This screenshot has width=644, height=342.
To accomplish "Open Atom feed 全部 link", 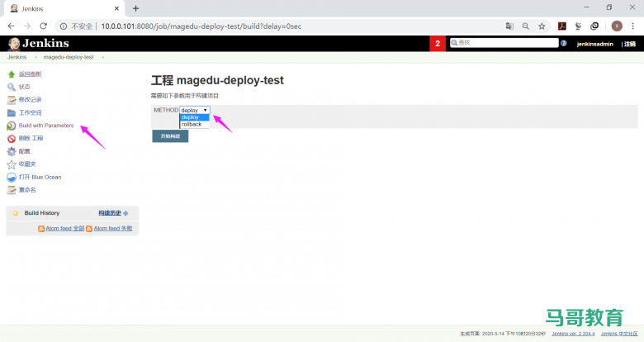I will coord(65,229).
